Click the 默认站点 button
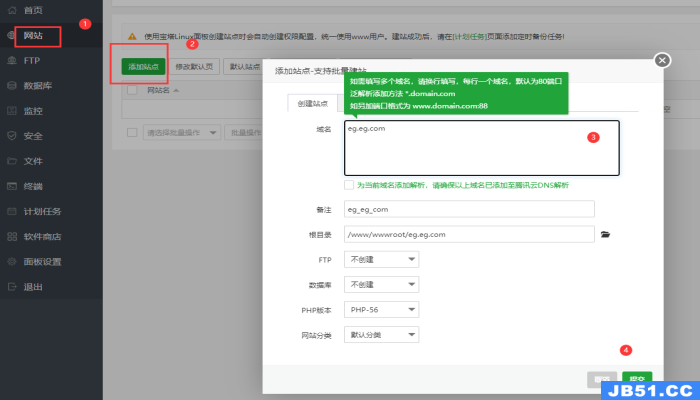The image size is (700, 400). point(244,67)
